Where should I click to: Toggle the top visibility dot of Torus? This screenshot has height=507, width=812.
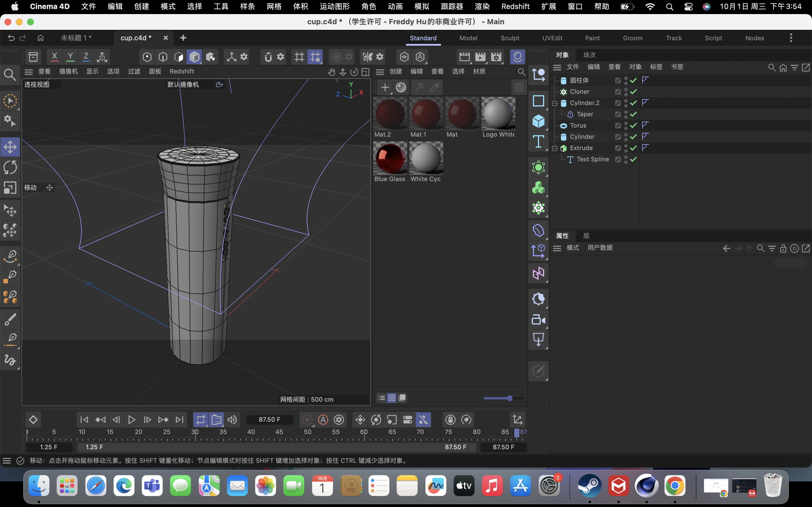[626, 124]
